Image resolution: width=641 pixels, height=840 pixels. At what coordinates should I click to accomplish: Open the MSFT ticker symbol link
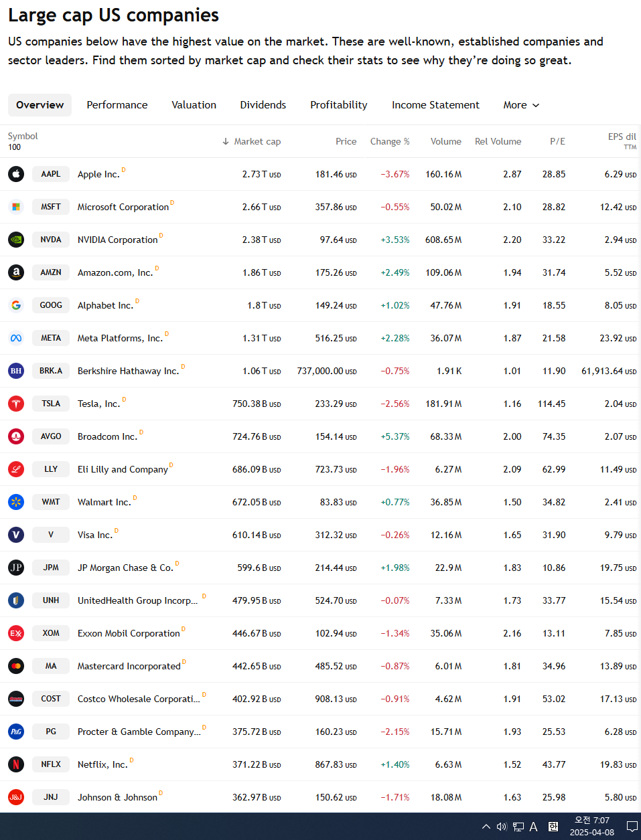click(51, 207)
